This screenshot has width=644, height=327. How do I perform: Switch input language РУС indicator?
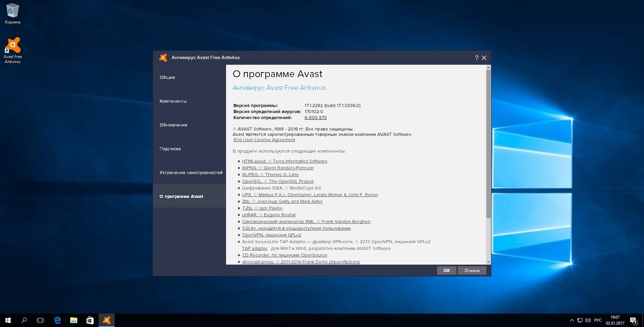click(x=598, y=320)
